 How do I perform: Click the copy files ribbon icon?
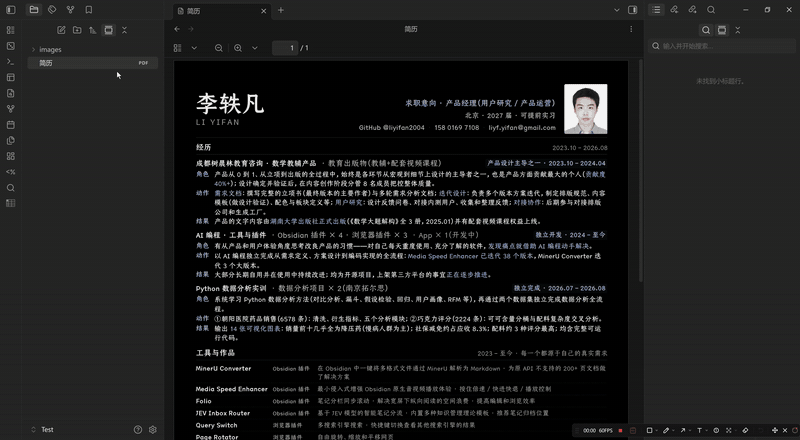(10, 140)
